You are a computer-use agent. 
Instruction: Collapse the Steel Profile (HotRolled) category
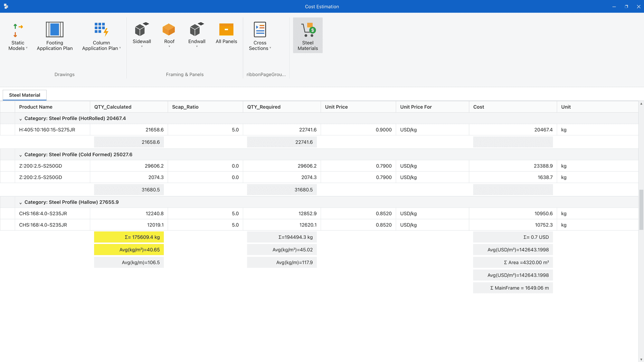[x=21, y=119]
